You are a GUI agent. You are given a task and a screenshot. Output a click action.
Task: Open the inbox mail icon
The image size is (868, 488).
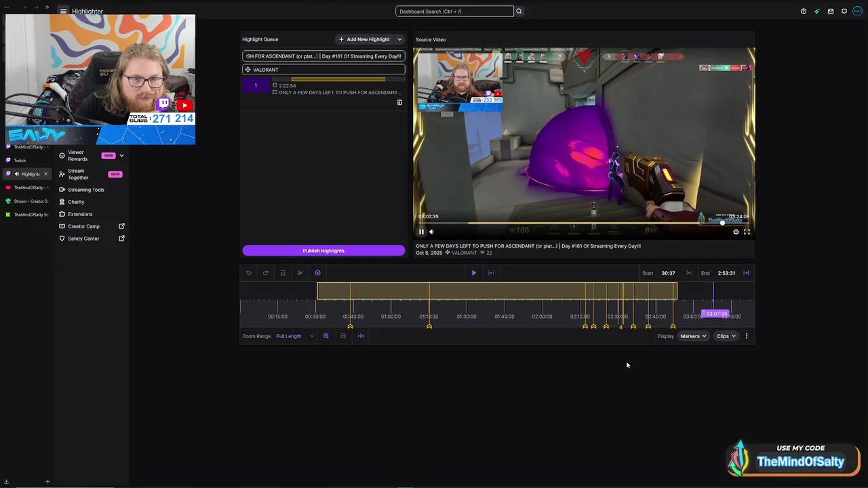831,11
